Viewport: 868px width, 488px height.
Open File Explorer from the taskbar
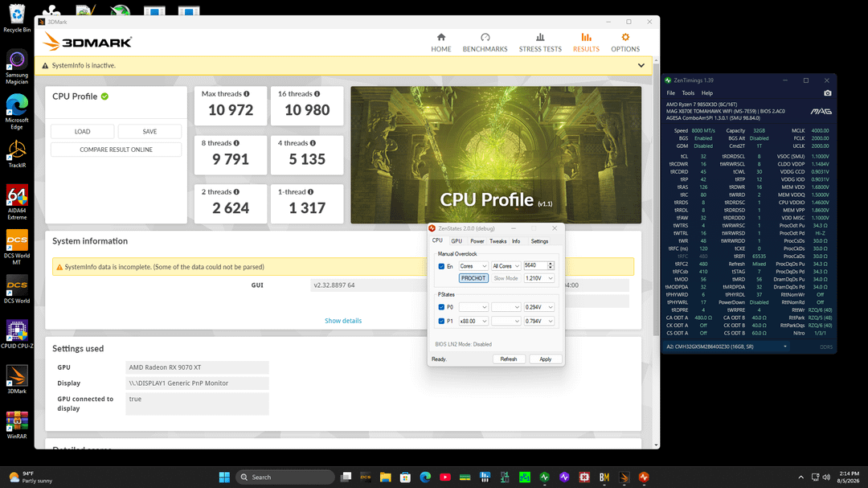385,477
